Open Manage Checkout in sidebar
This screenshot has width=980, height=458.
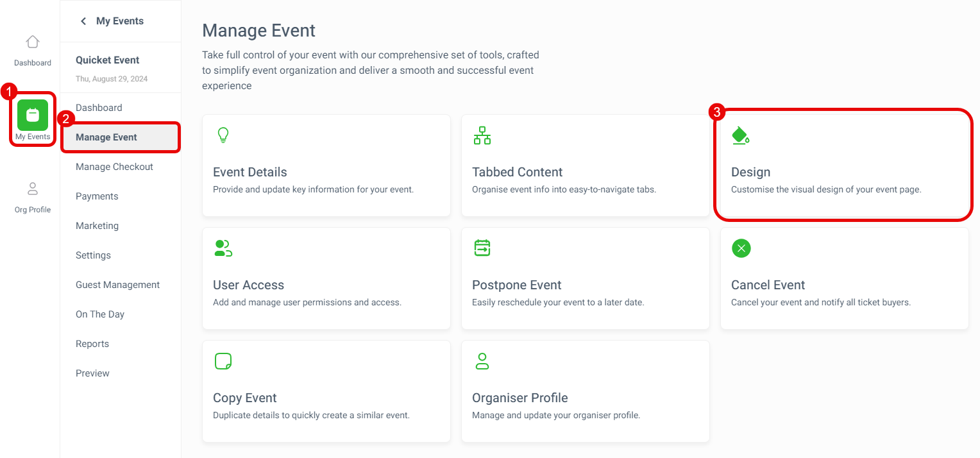click(114, 167)
